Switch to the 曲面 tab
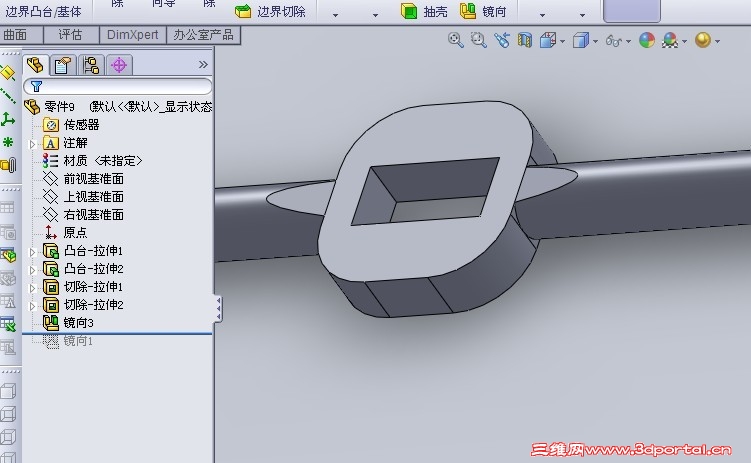 coord(15,34)
